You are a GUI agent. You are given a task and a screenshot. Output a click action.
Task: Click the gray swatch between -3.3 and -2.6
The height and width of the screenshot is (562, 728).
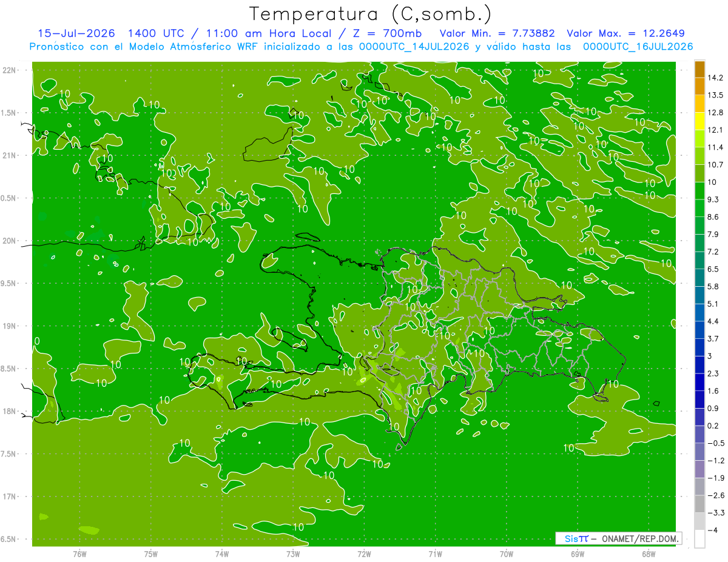[700, 504]
